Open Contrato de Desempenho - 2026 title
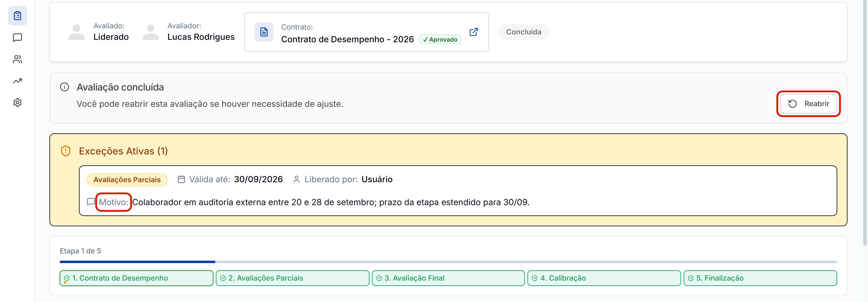The height and width of the screenshot is (302, 868). pos(348,39)
